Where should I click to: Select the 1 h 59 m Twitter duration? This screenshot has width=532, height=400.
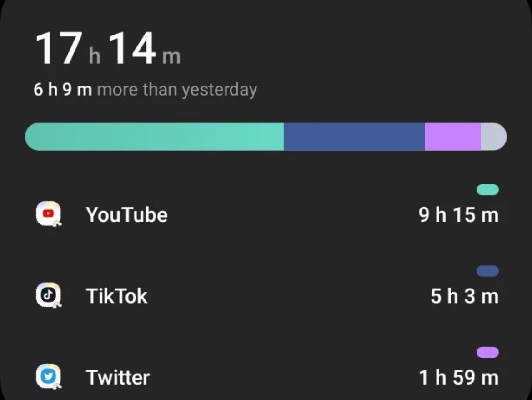[459, 378]
